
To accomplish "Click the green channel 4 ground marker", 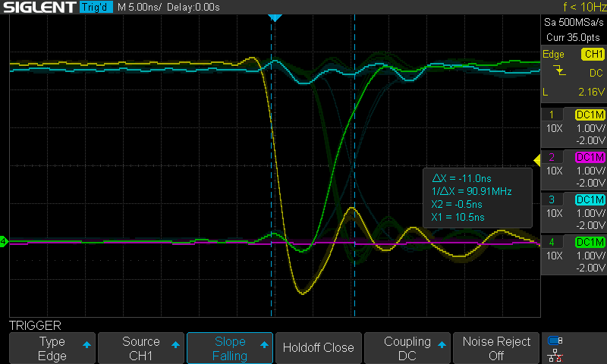I will coord(4,243).
